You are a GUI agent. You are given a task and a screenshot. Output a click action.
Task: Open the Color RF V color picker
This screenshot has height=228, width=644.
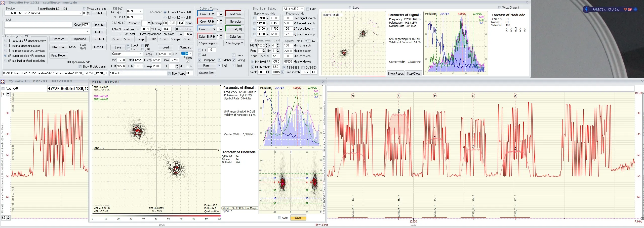[x=206, y=14]
